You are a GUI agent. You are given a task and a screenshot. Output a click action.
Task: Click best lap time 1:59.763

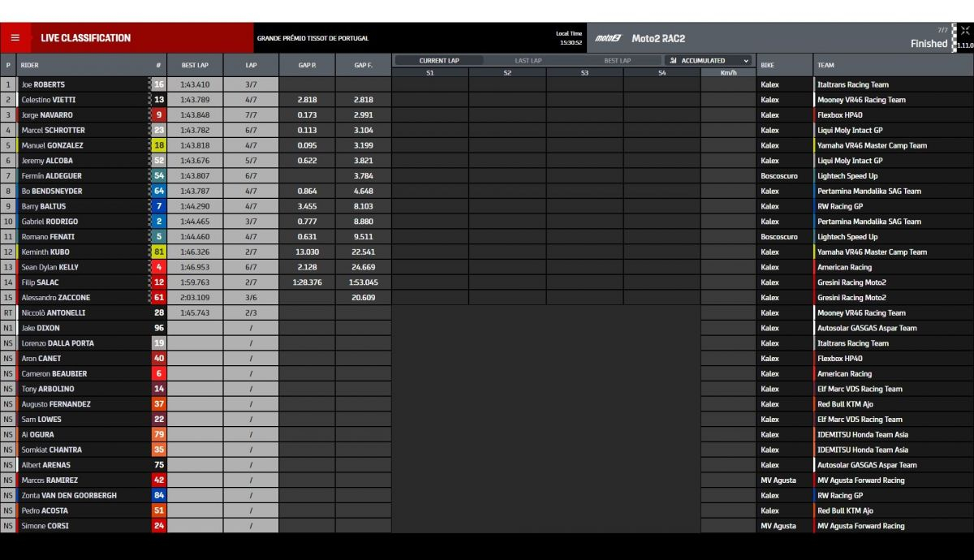[195, 282]
